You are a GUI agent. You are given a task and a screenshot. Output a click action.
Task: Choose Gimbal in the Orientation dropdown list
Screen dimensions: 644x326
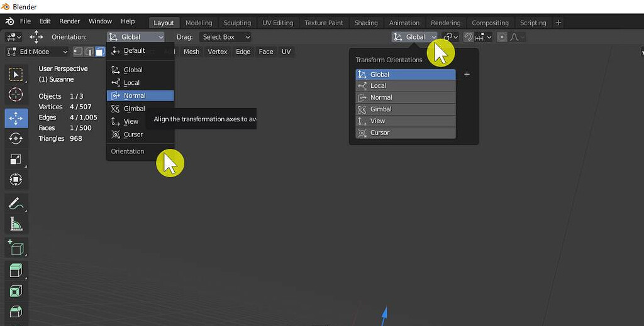(140, 109)
